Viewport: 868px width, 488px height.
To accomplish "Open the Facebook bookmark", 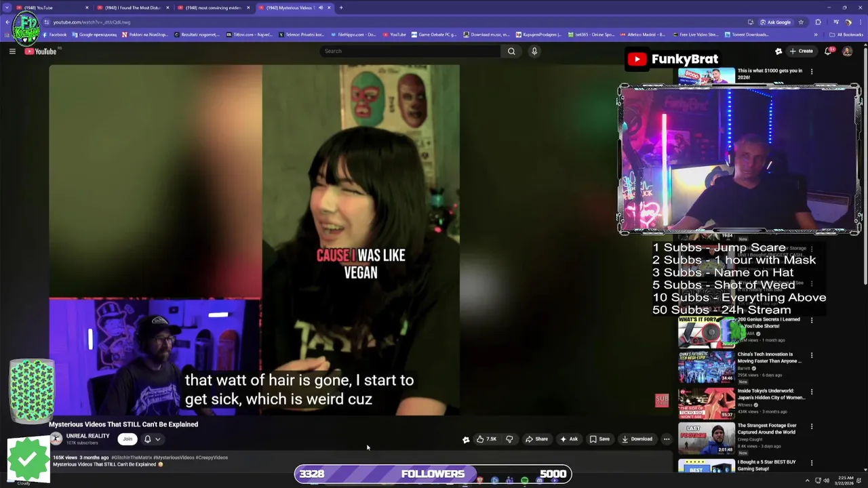I will click(x=54, y=35).
